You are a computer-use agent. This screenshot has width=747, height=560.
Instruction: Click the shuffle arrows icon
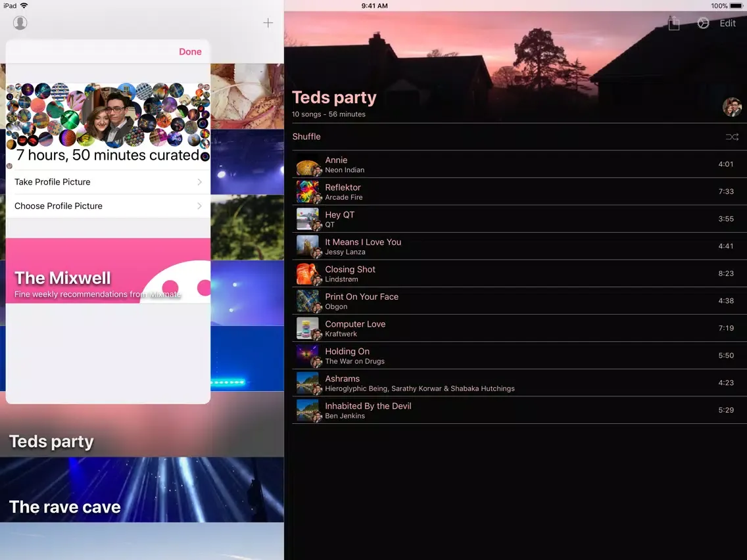tap(732, 137)
